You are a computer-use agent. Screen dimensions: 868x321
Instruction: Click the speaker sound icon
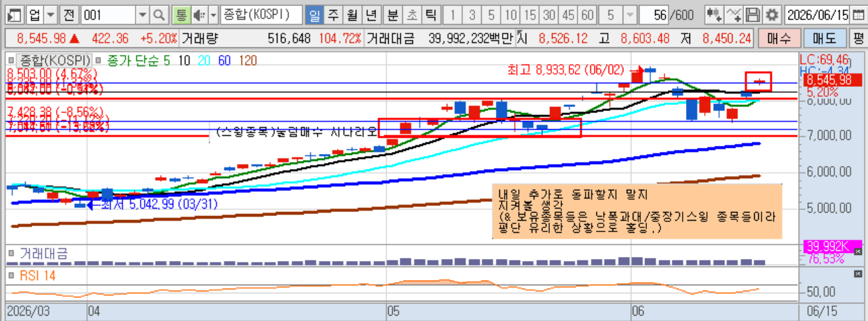(199, 14)
